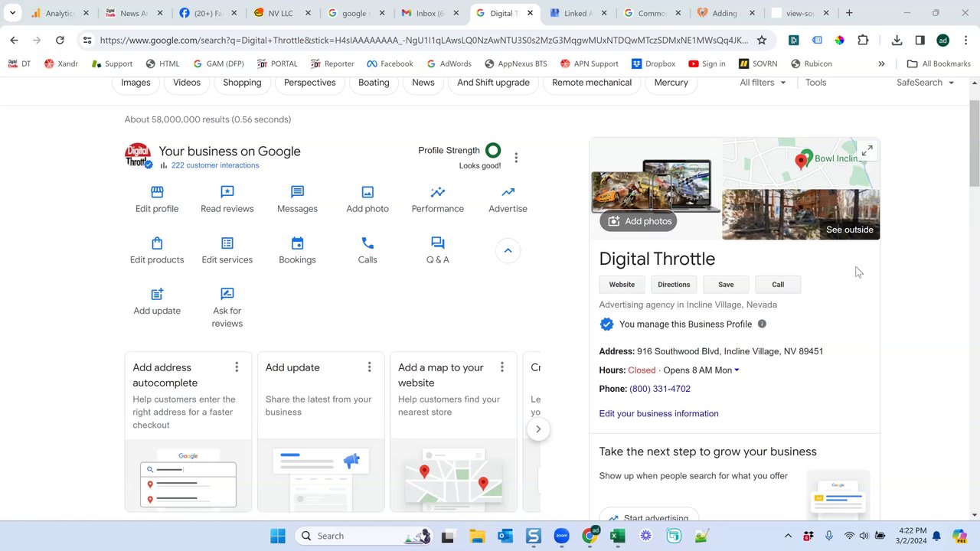980x551 pixels.
Task: Open the Advertise shortcut
Action: tap(508, 199)
